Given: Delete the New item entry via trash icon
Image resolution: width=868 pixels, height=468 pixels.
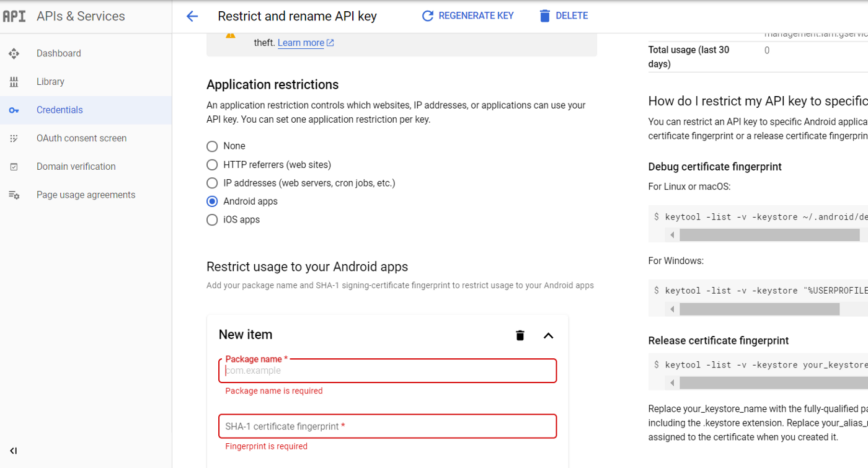Looking at the screenshot, I should (520, 335).
